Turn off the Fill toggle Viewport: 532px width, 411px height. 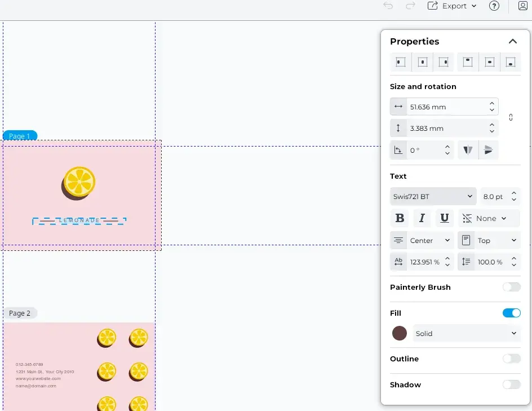(511, 313)
